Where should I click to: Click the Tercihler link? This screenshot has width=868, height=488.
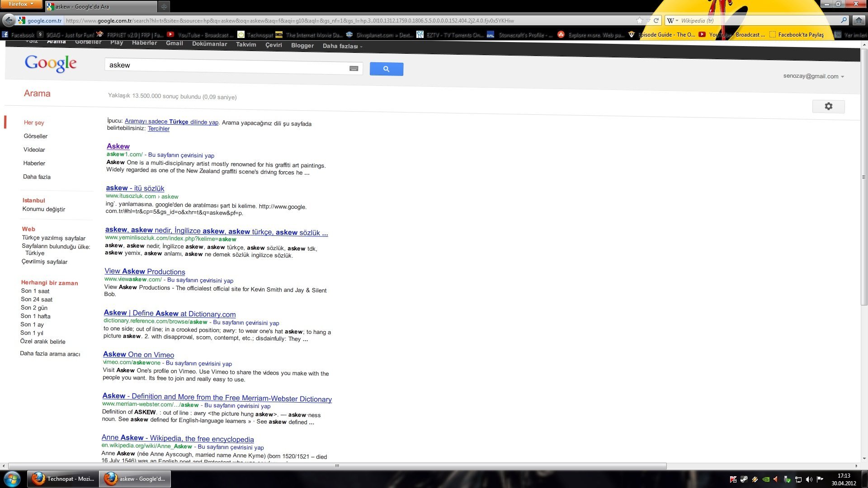pyautogui.click(x=159, y=129)
